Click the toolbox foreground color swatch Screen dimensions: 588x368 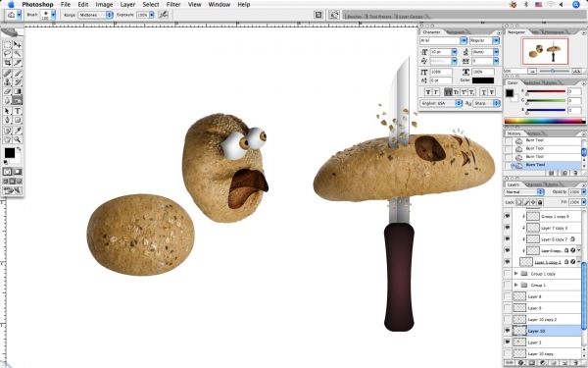pos(10,153)
